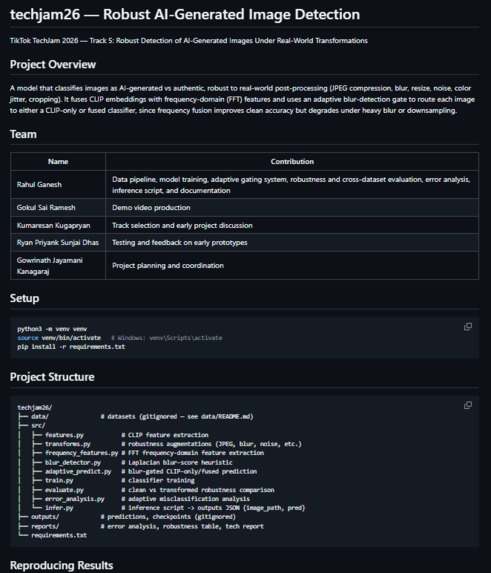Image resolution: width=491 pixels, height=573 pixels.
Task: Copy the Setup code block
Action: [x=468, y=327]
